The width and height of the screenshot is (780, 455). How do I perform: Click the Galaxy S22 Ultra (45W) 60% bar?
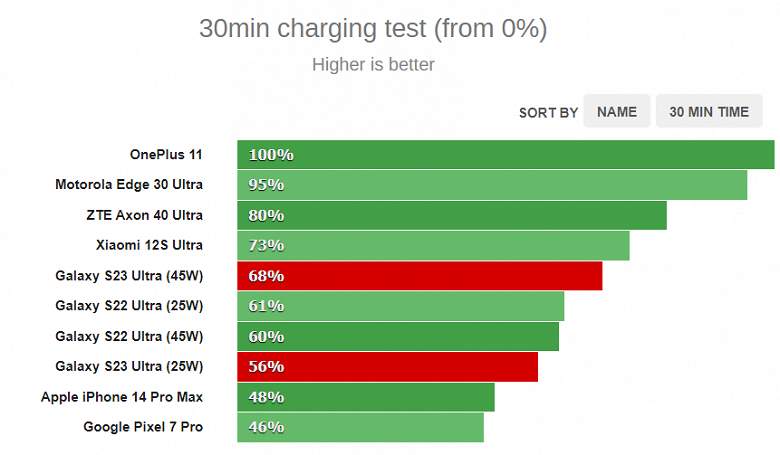click(x=398, y=336)
